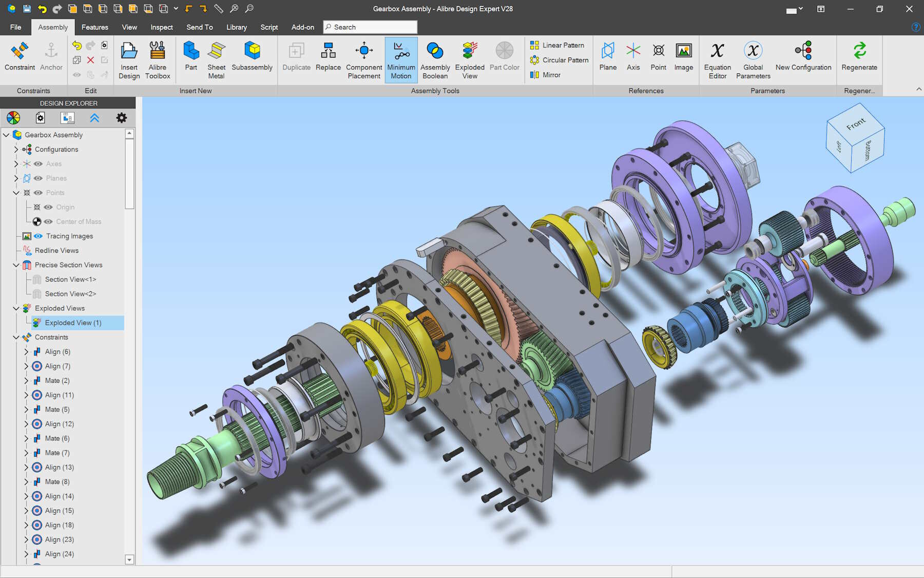Screen dimensions: 924x578
Task: Insert a Sheet Metal part
Action: pyautogui.click(x=216, y=60)
